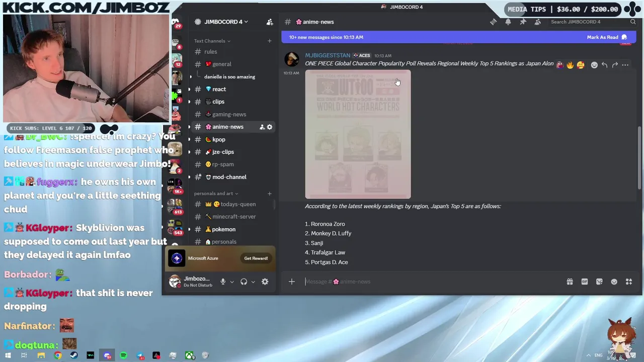Open Jimbozo user status panel
This screenshot has height=362, width=644.
[x=191, y=282]
